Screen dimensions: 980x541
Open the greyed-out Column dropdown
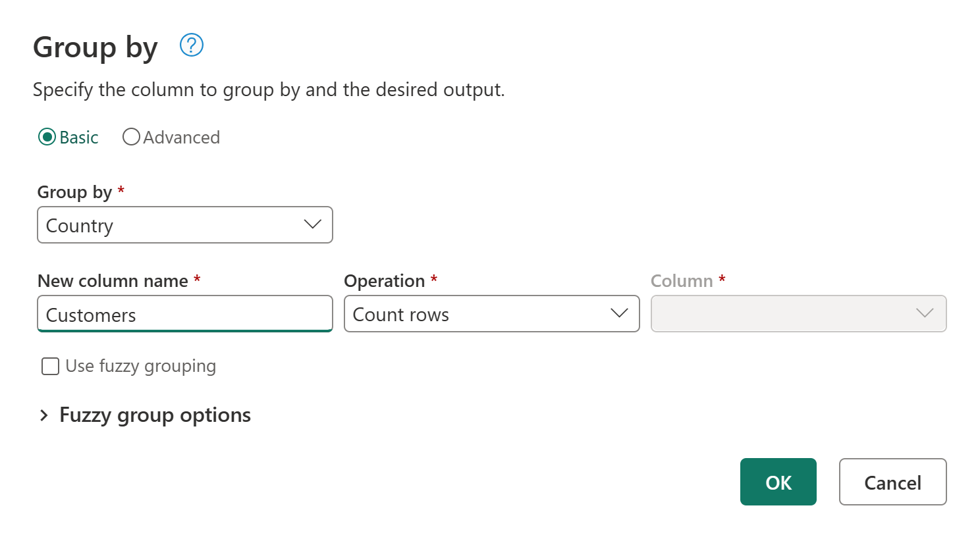click(x=798, y=314)
